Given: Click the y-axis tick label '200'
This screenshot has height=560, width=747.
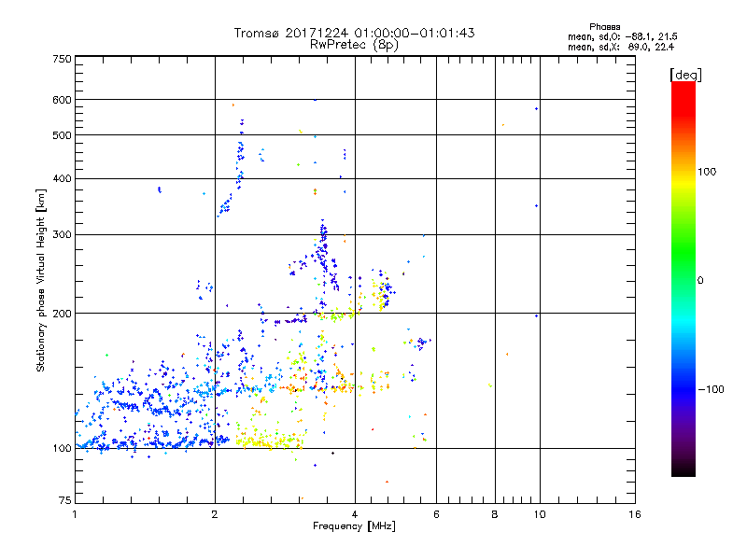Looking at the screenshot, I should (63, 314).
